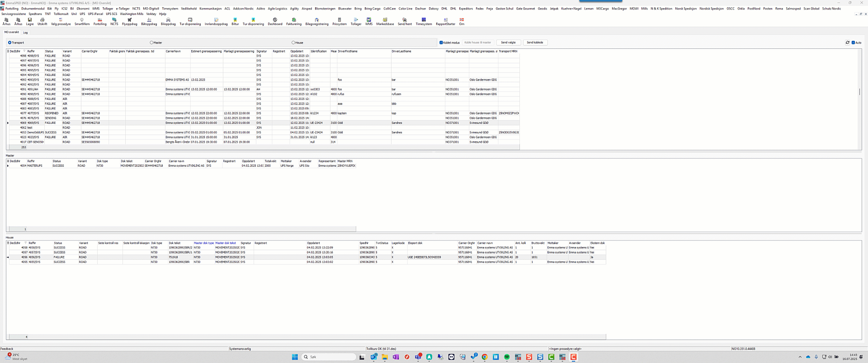
Task: Select the MO oversikt tab
Action: coord(12,32)
